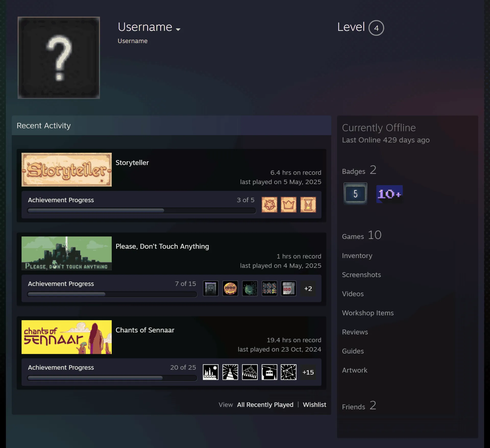Click the pentagram achievement icon for Storyteller
The image size is (490, 448).
(x=269, y=204)
